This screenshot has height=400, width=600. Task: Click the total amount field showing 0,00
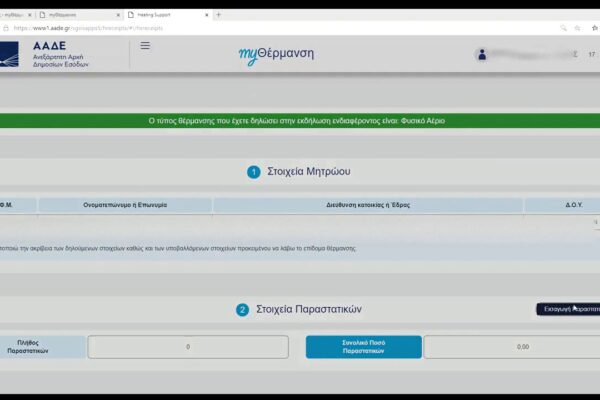coord(511,347)
